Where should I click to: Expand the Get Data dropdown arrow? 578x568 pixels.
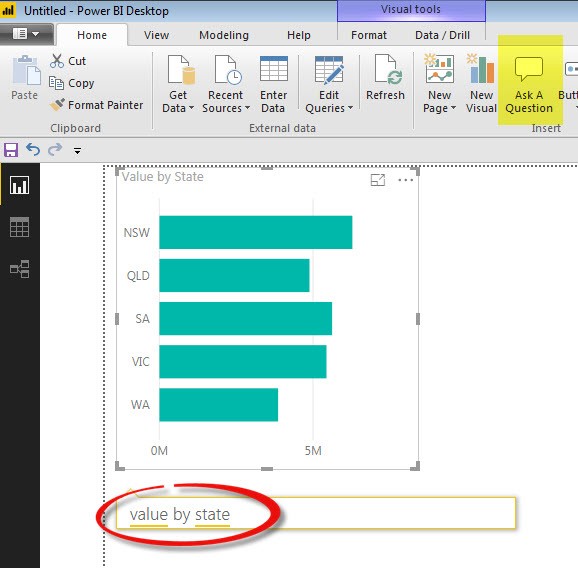[x=191, y=108]
